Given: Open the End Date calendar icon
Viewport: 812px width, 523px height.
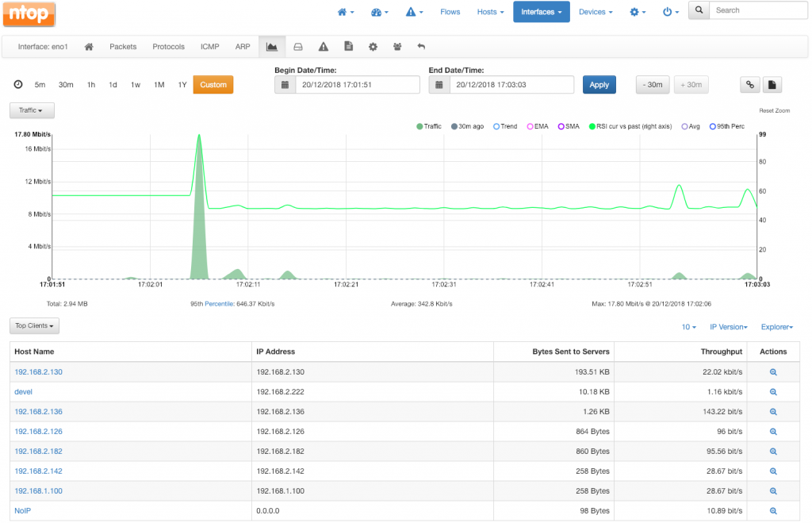Looking at the screenshot, I should click(x=439, y=85).
